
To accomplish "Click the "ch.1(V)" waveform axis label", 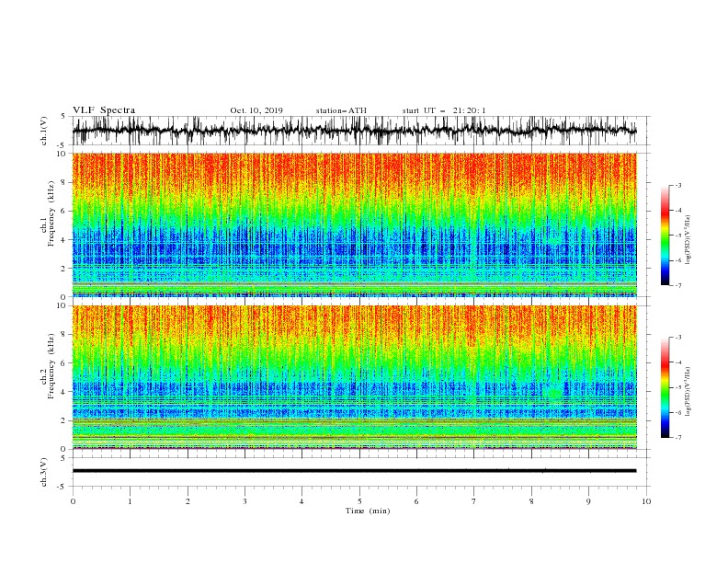I will pos(44,131).
